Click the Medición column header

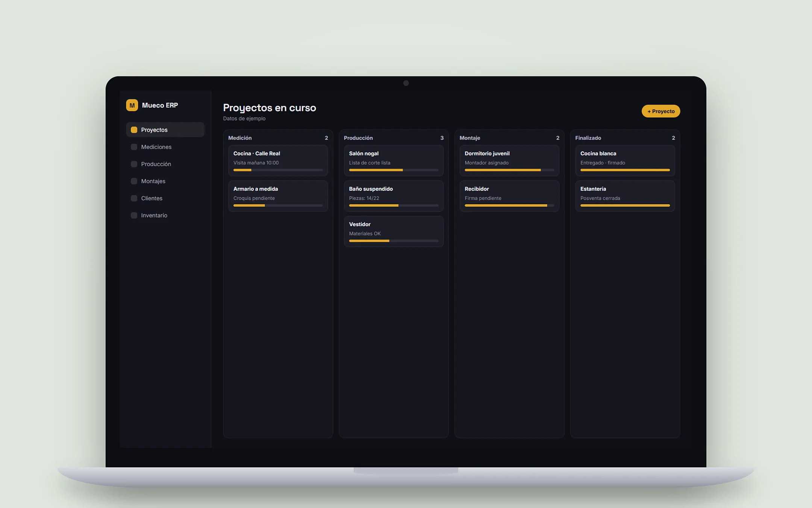coord(240,138)
